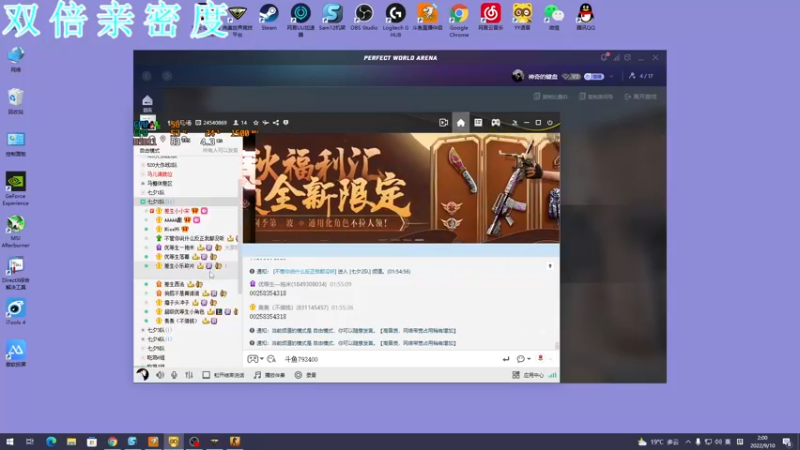Open the gamepad icon in YY header

click(x=495, y=122)
